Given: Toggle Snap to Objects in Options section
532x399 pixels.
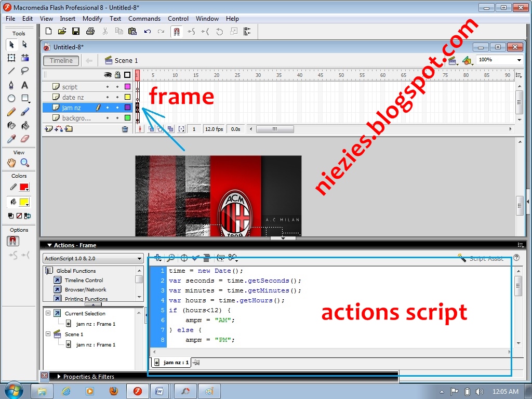Looking at the screenshot, I should 13,241.
